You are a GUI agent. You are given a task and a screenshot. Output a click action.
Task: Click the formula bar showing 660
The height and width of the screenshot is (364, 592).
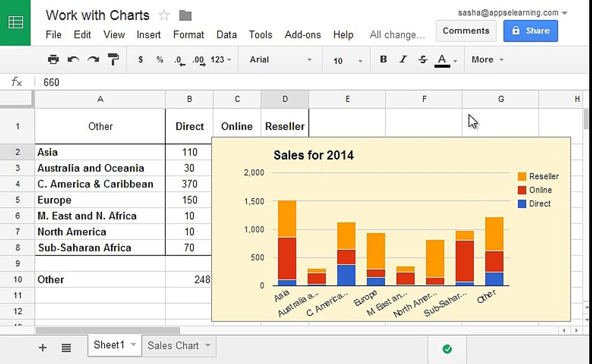coord(313,82)
